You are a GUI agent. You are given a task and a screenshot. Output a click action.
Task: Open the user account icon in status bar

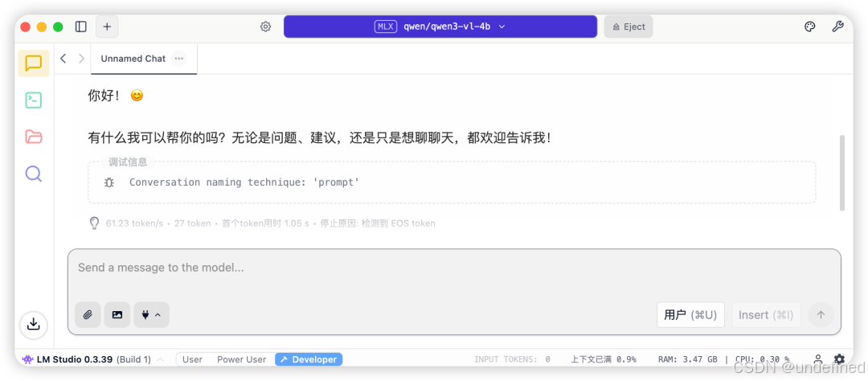point(818,358)
